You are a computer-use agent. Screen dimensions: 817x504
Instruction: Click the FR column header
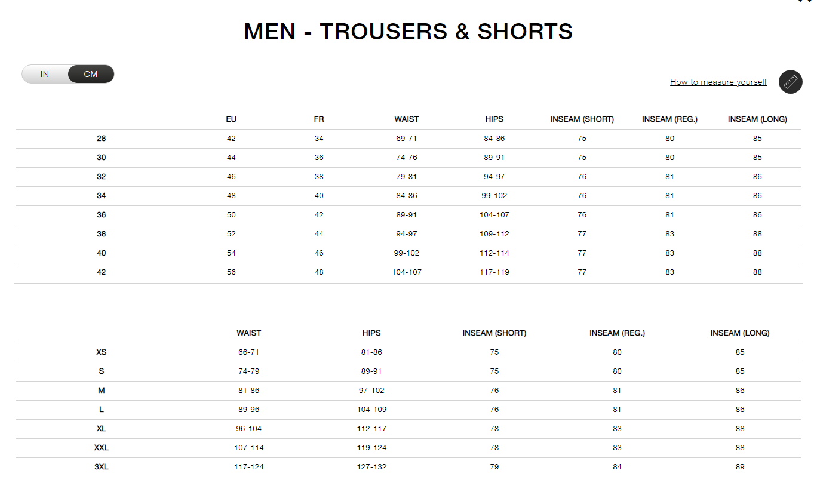[319, 119]
